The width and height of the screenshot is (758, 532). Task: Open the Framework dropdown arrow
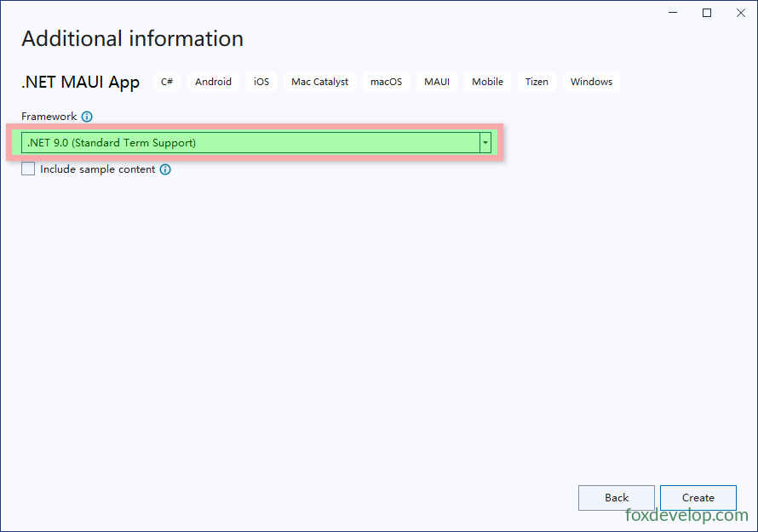485,142
